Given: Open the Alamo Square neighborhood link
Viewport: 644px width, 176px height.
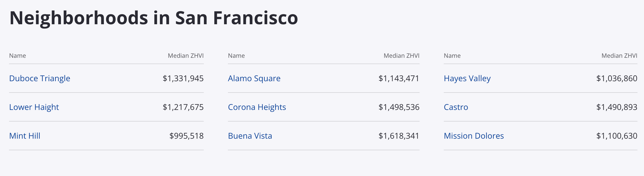Looking at the screenshot, I should 254,78.
